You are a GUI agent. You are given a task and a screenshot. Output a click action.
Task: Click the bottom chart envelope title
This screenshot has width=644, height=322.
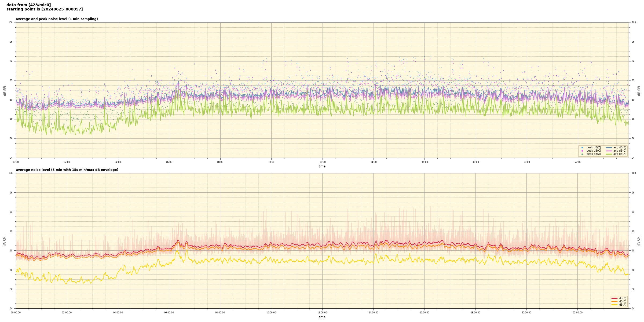67,170
